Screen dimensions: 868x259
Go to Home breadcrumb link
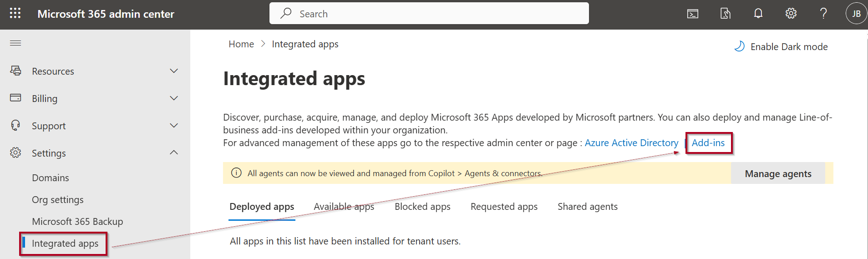pos(241,44)
